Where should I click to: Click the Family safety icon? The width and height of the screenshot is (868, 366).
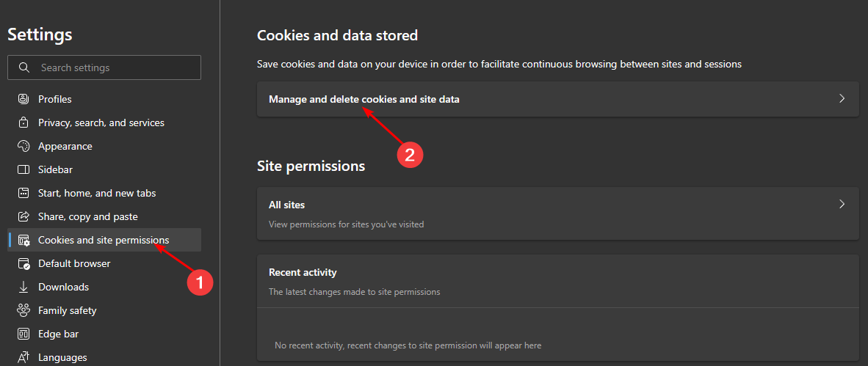click(23, 310)
